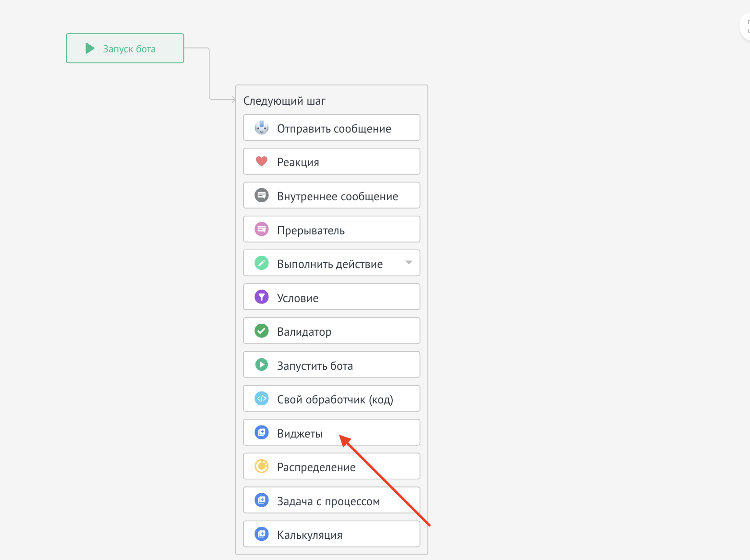The width and height of the screenshot is (750, 560).
Task: Choose Запустить бота as next step
Action: coord(331,365)
